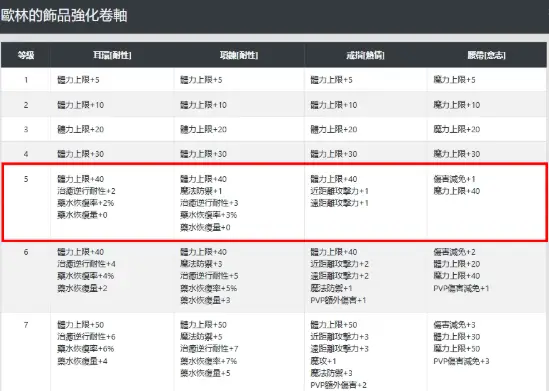Select the 治癒逆行耐性+3 line

[x=209, y=203]
